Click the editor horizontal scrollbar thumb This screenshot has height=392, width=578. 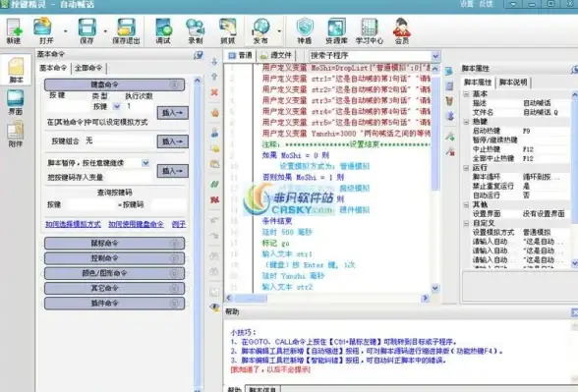(251, 298)
